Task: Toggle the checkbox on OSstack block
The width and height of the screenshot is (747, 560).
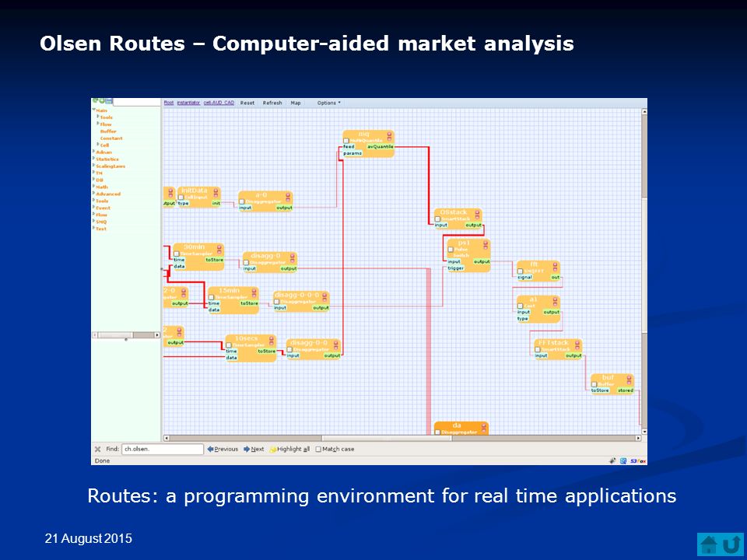Action: (437, 219)
